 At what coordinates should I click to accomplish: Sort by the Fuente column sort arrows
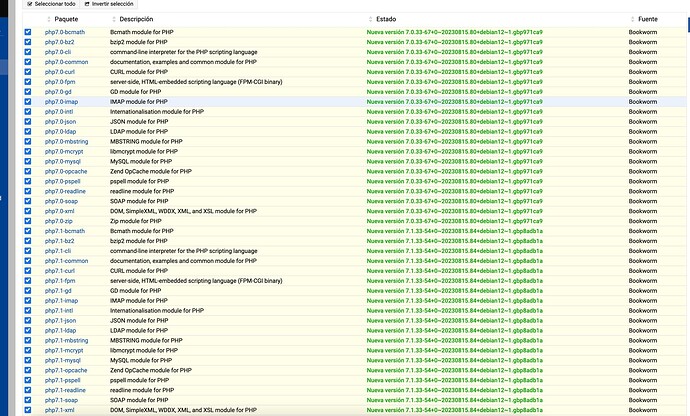click(632, 19)
